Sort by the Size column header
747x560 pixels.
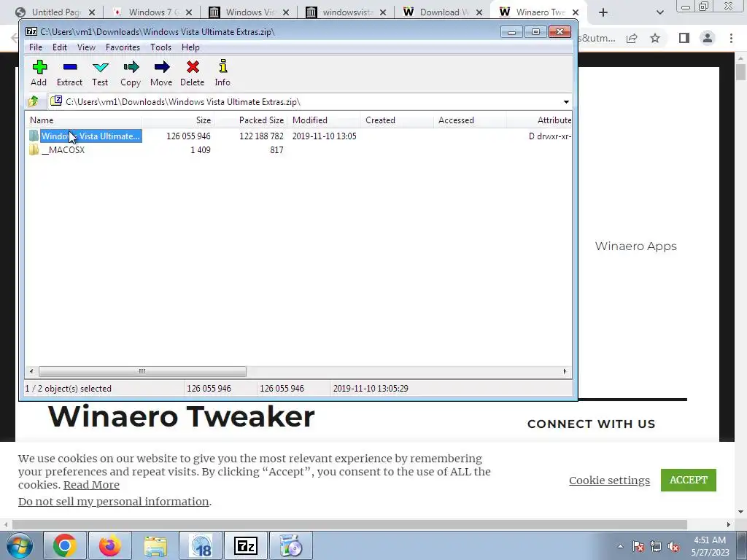coord(179,120)
